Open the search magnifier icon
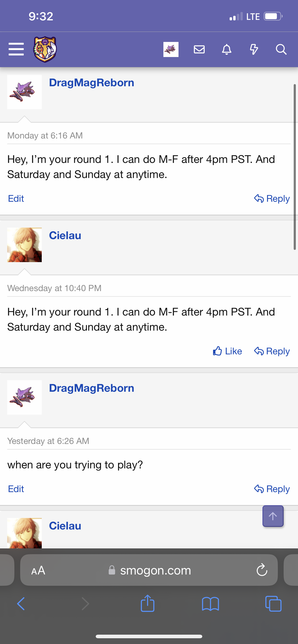298x644 pixels. click(x=281, y=49)
